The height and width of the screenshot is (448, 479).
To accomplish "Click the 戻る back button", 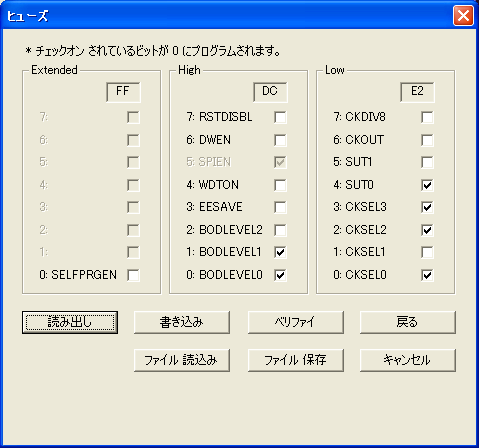I will click(408, 322).
